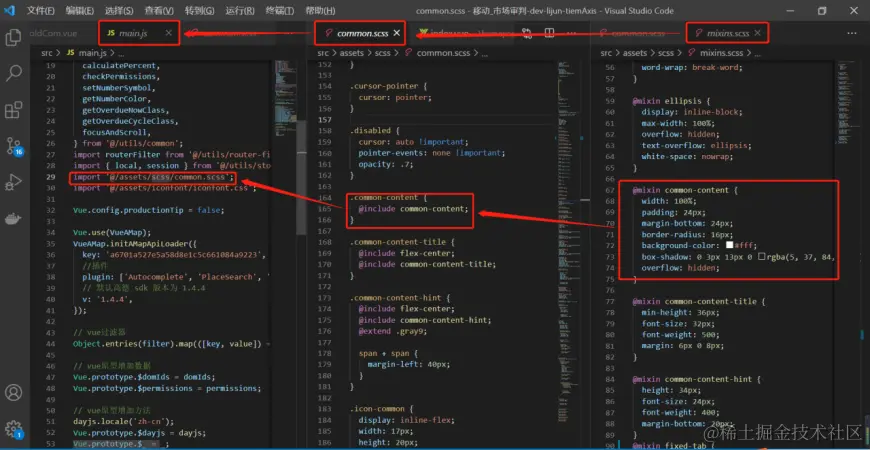Click "white-space: nowrap;" in mixins.scss
871x451 pixels.
point(687,157)
